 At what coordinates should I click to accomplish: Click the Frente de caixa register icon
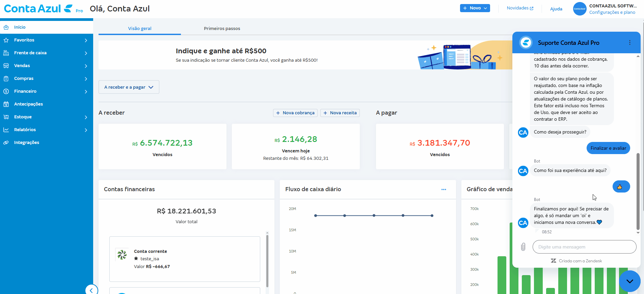click(x=6, y=53)
